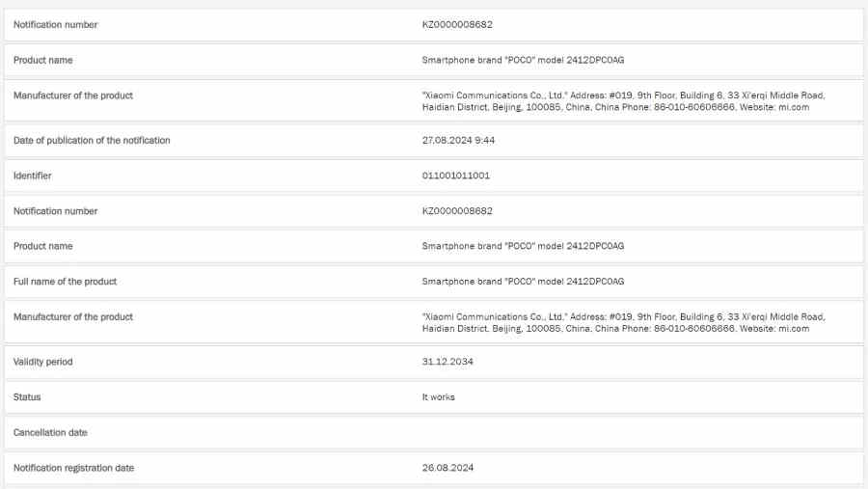Select validity date 31.12.2034
This screenshot has height=489, width=868.
(448, 362)
